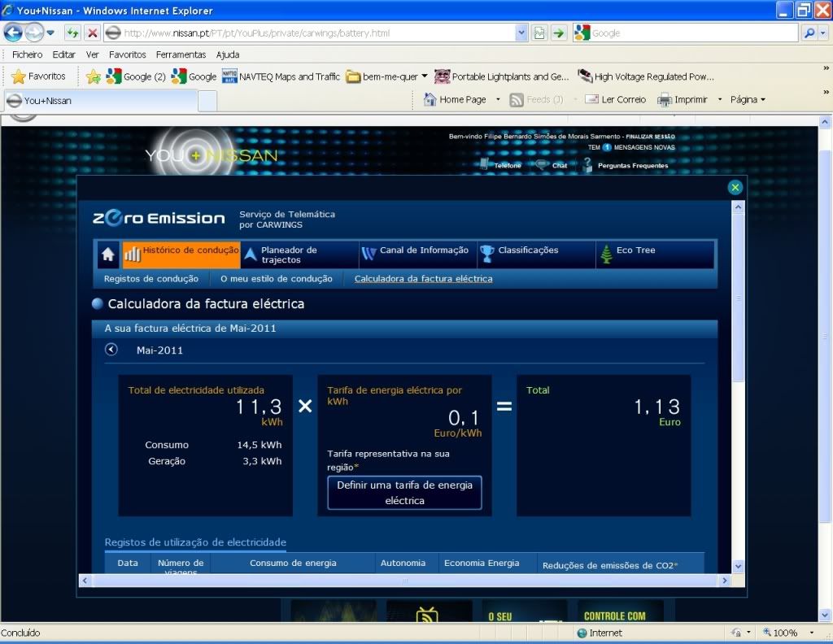The width and height of the screenshot is (833, 644).
Task: Click FINALIZAR SESSÃO logout link
Action: click(650, 137)
